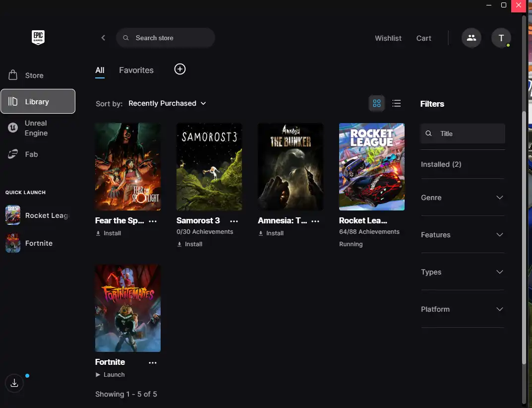Expand the Genre filter section
The image size is (532, 408).
tap(462, 198)
